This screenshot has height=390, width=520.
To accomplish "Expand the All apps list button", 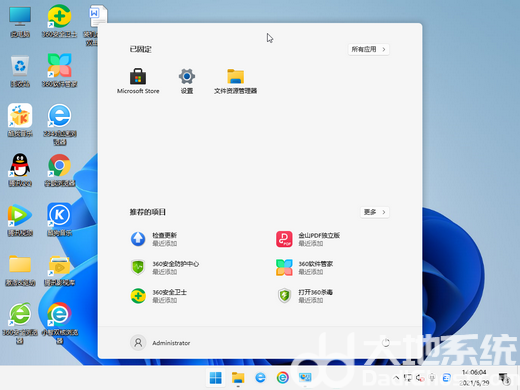I will point(369,49).
